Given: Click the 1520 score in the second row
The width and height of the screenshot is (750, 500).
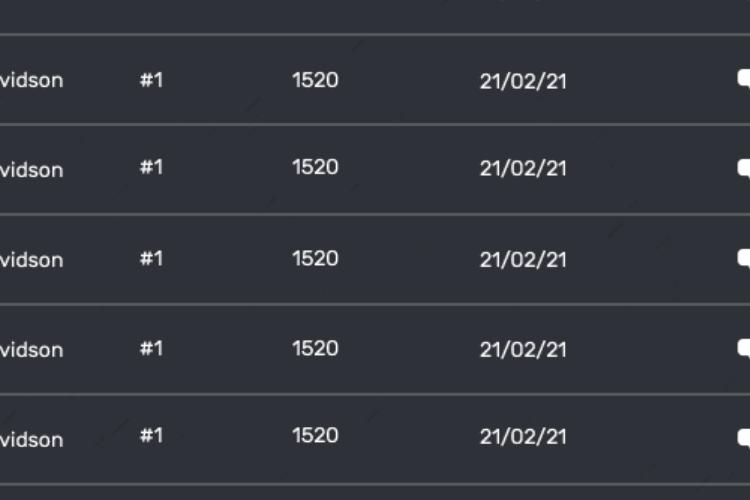Looking at the screenshot, I should pos(315,167).
